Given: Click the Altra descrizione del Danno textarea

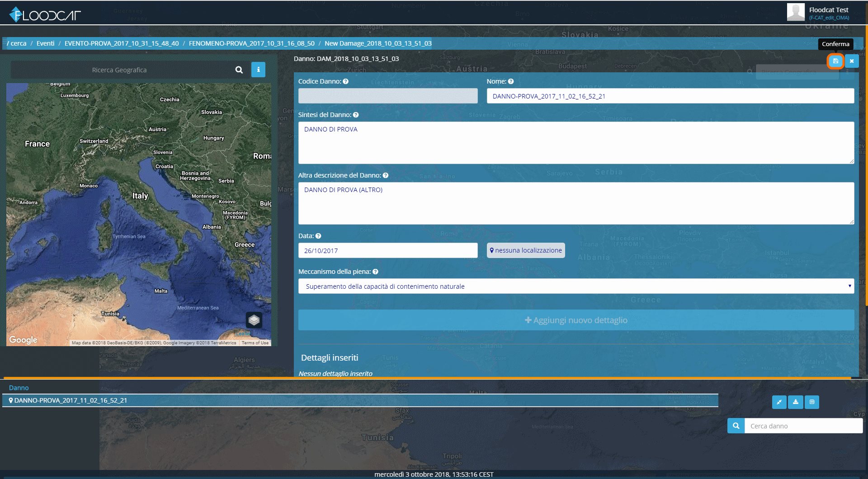Looking at the screenshot, I should click(576, 203).
